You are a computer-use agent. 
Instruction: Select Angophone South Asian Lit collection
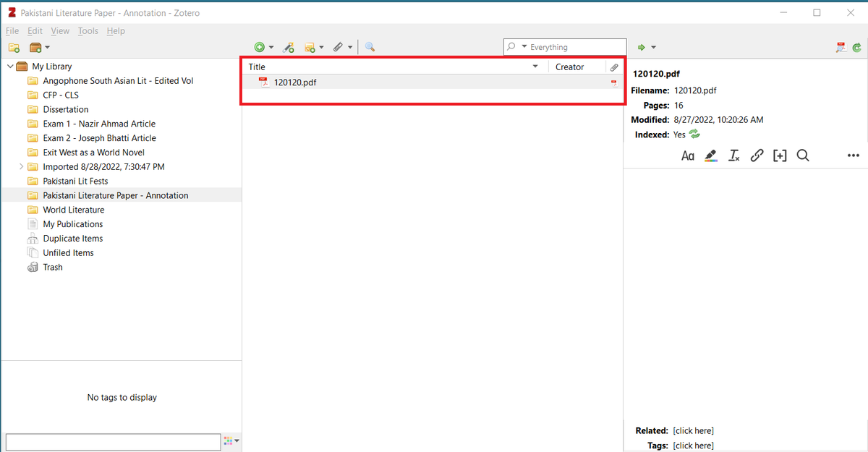point(118,81)
